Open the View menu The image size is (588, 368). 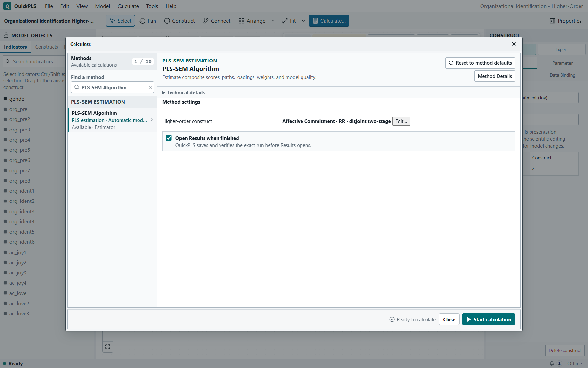click(82, 6)
